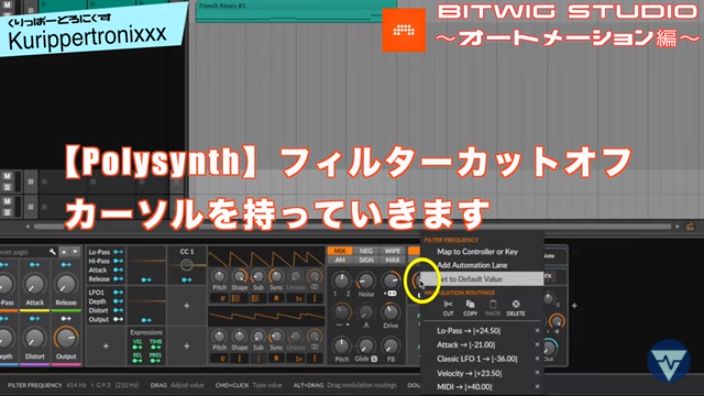The image size is (704, 396).
Task: Click Release modulation routing icon in macro list
Action: coord(119,279)
